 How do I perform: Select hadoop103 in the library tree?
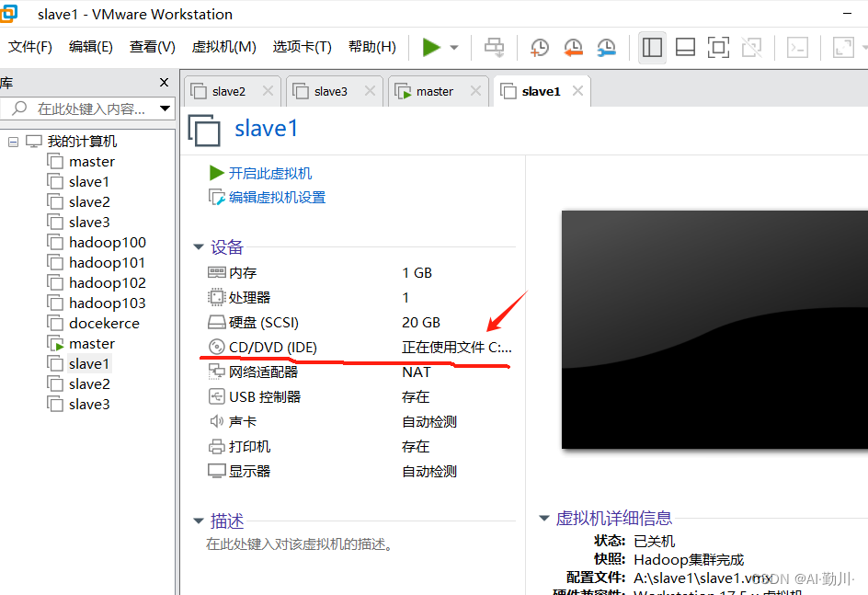point(108,303)
